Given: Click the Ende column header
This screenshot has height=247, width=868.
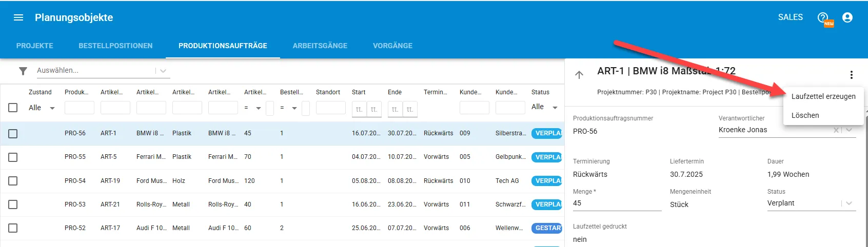Looking at the screenshot, I should click(394, 92).
